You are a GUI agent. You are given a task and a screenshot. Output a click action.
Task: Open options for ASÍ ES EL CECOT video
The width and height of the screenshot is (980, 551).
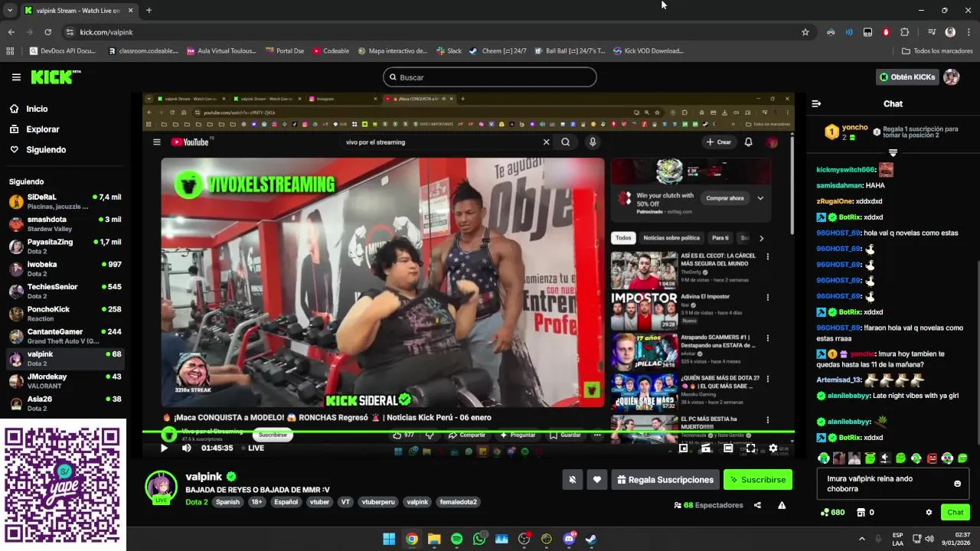point(768,256)
